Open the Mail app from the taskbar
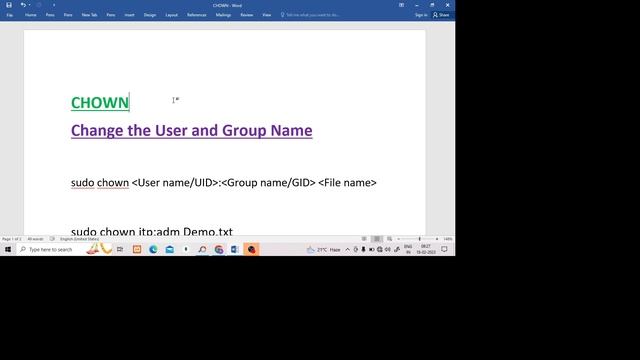 [x=169, y=249]
